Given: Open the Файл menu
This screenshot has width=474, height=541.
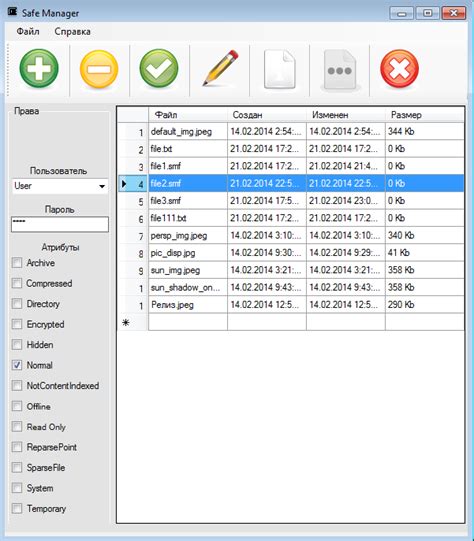Looking at the screenshot, I should tap(28, 31).
